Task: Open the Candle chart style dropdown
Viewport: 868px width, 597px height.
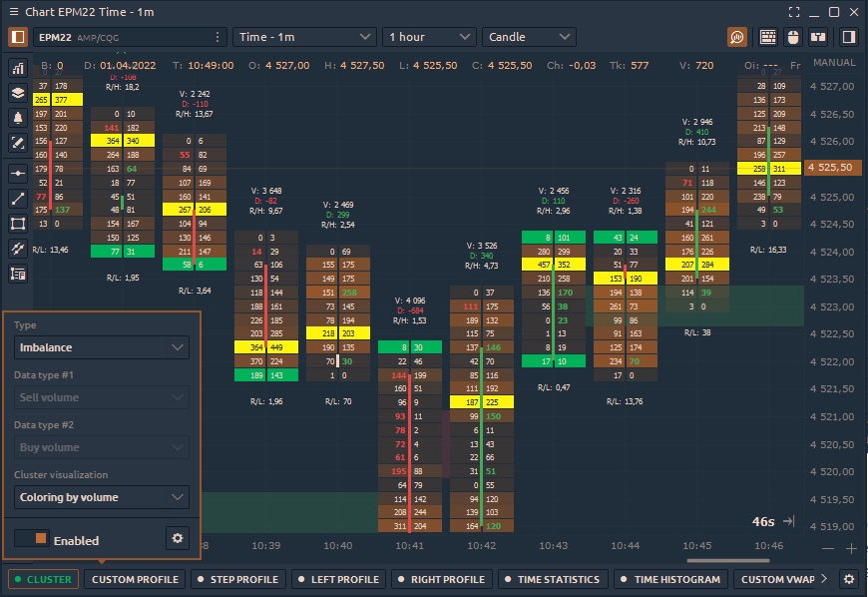Action: click(x=529, y=37)
